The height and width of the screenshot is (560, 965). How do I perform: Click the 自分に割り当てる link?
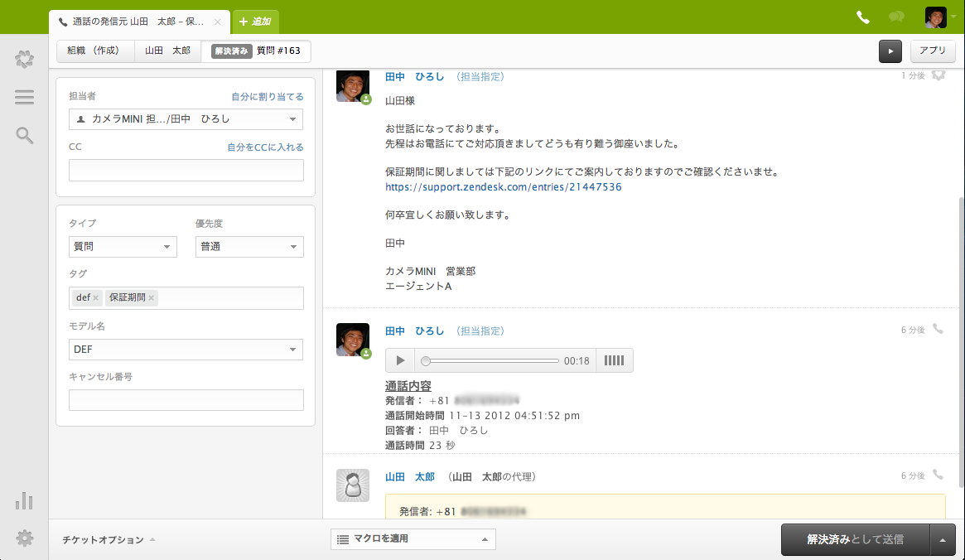pos(267,97)
